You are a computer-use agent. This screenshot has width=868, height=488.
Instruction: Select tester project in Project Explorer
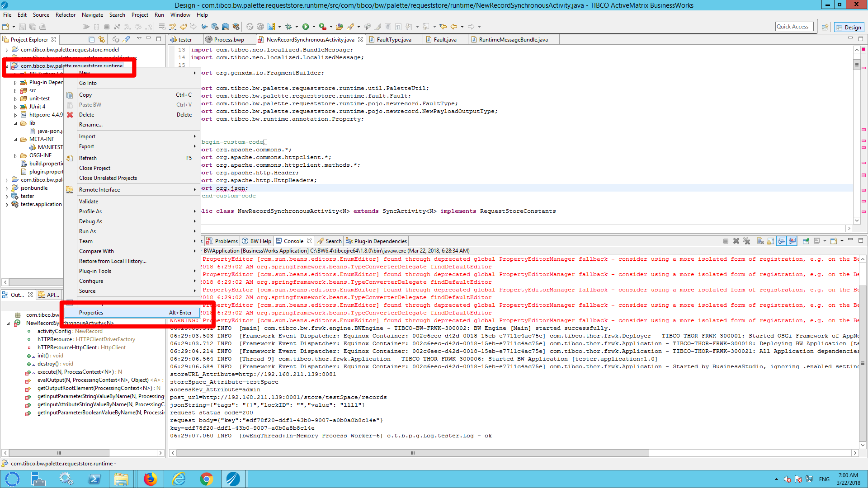tap(27, 196)
